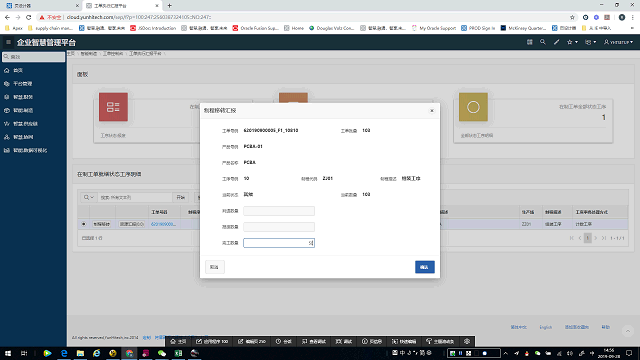Open the JSDoc Introduction bookmark
This screenshot has height=360, width=640.
tap(153, 28)
